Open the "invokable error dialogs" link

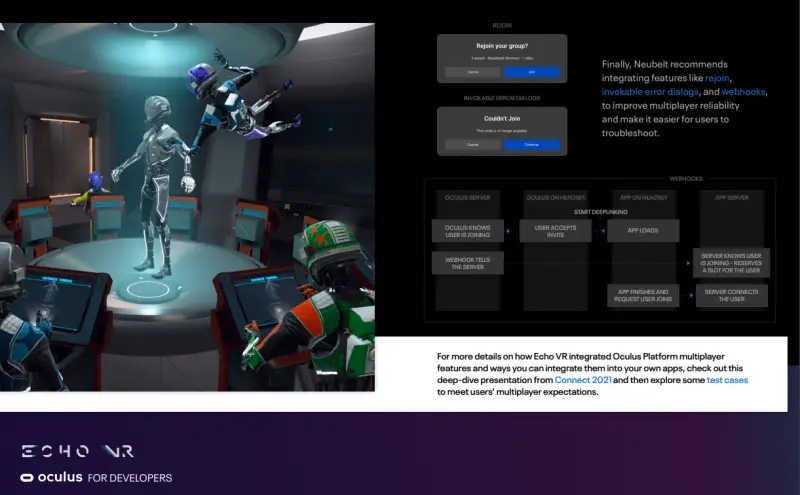650,92
